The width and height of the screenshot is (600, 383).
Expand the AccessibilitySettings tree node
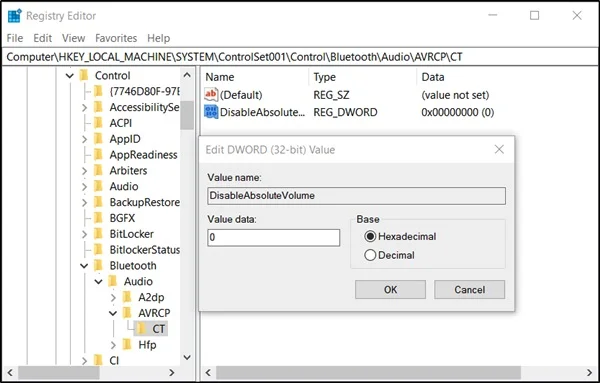[84, 108]
